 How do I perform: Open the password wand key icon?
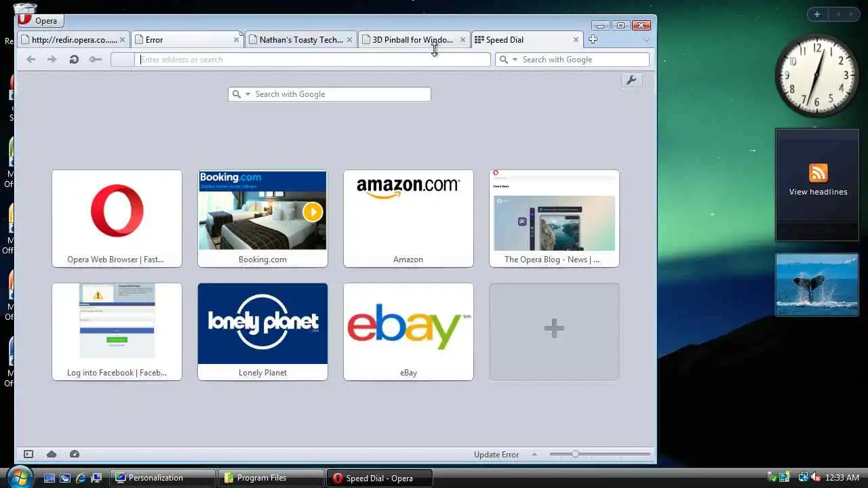pyautogui.click(x=96, y=60)
